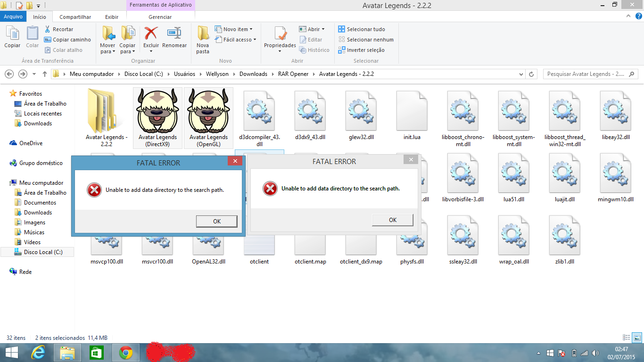
Task: Click the Back navigation arrow
Action: [9, 74]
